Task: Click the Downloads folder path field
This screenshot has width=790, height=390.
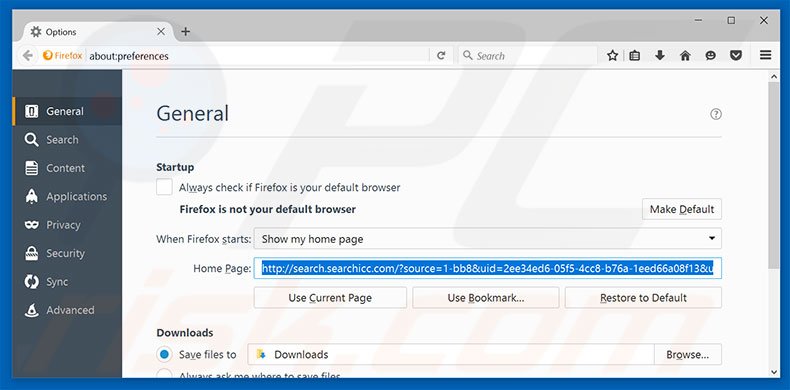Action: 451,354
